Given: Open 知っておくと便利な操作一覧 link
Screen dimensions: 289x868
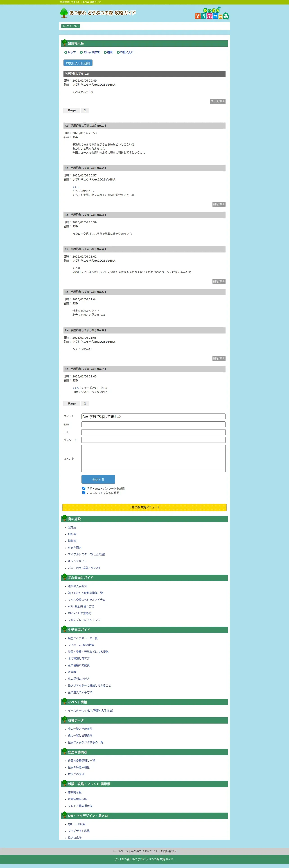Looking at the screenshot, I should click(86, 593).
